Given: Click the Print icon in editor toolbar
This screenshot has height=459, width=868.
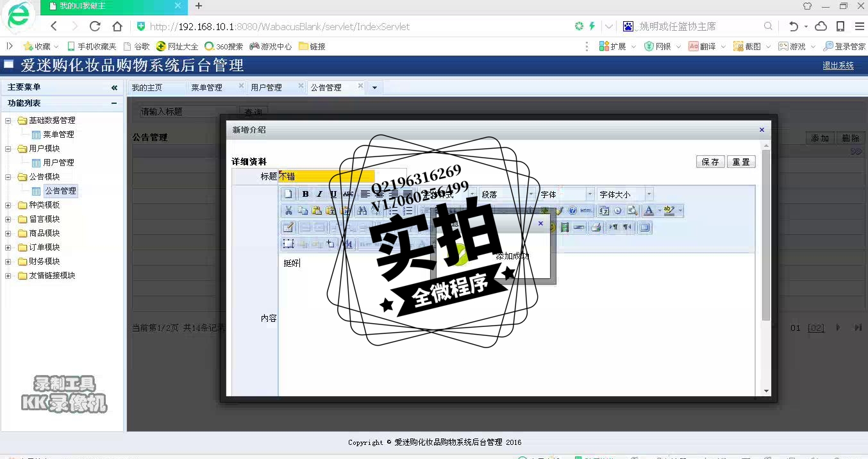Looking at the screenshot, I should 596,227.
